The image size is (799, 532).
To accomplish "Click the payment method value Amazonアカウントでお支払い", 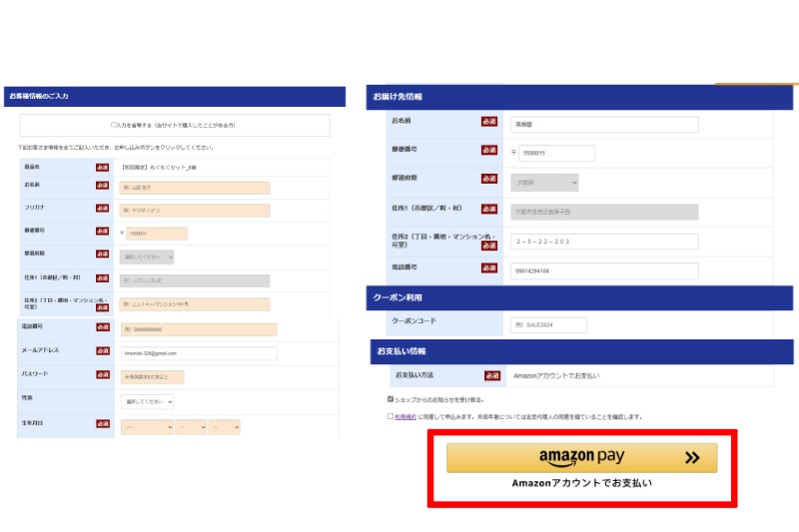I will coord(556,375).
